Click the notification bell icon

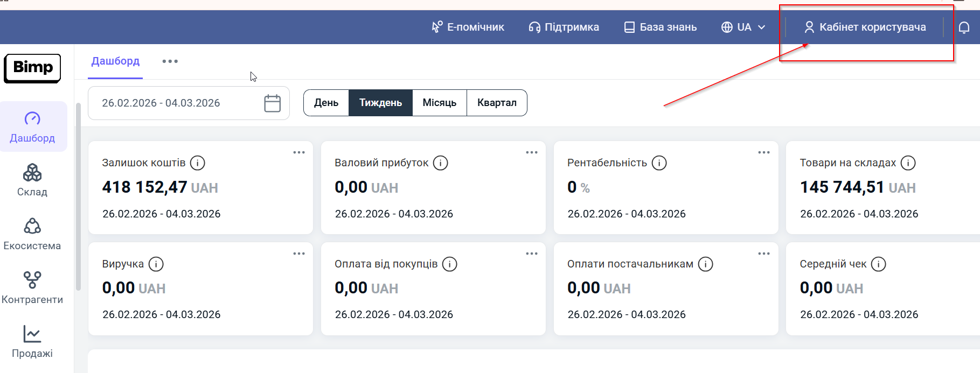(x=964, y=27)
